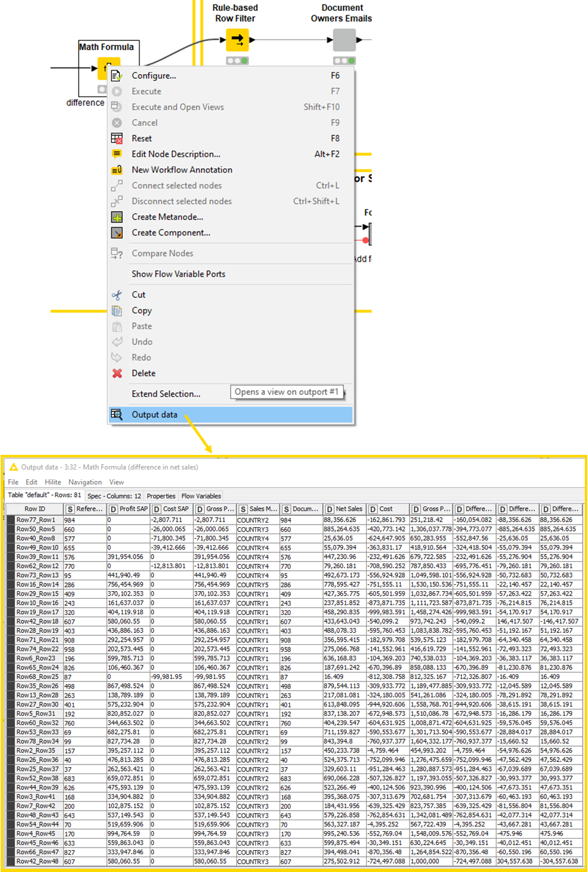Click Cost SAP cell -99,981.95
The height and width of the screenshot is (872, 588).
point(171,676)
